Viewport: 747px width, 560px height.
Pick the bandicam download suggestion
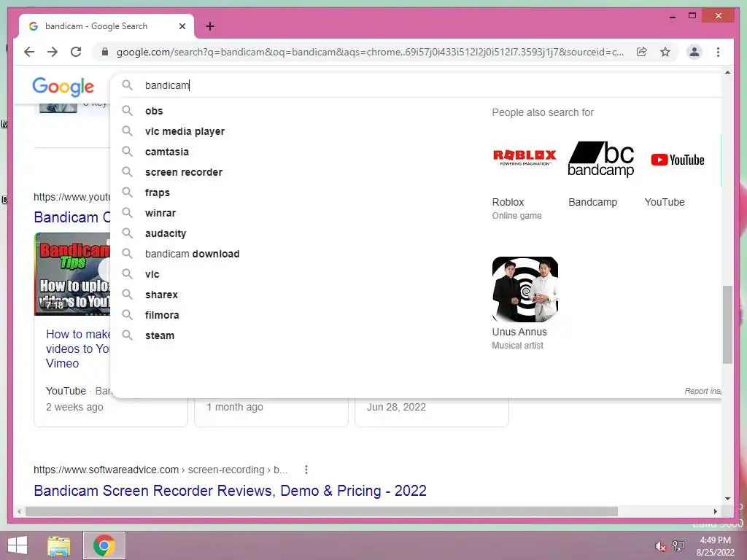[x=192, y=254]
